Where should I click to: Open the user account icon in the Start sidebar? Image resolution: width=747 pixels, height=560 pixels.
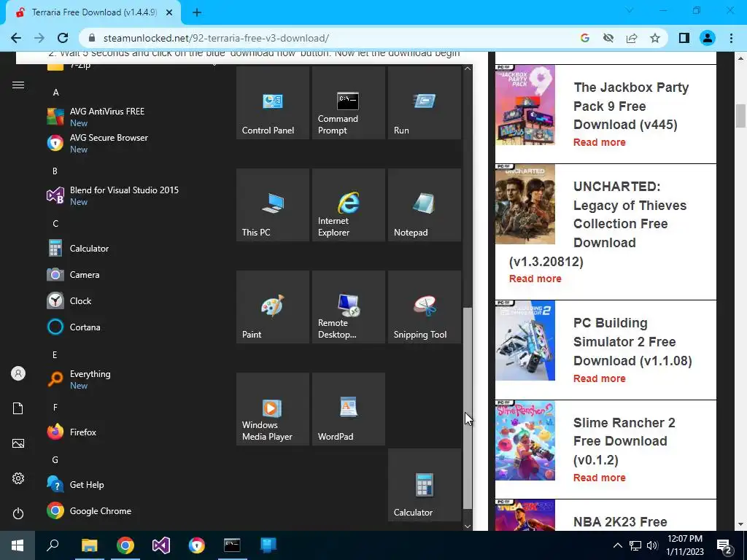click(18, 373)
